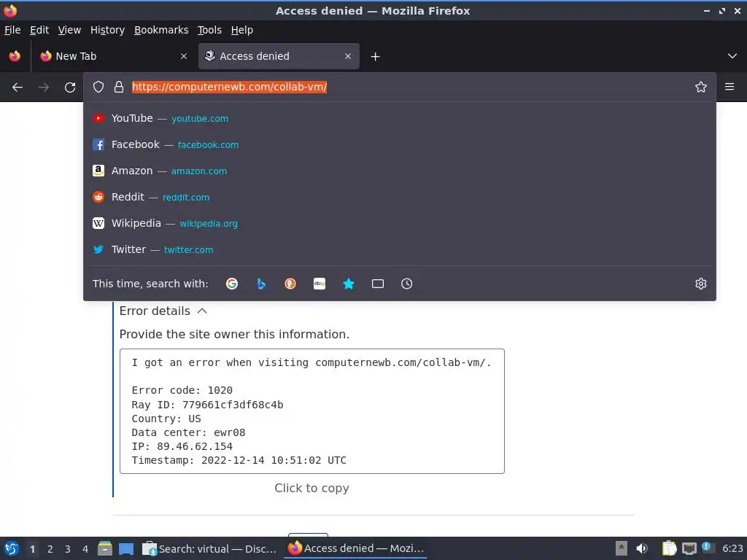The image size is (747, 560).
Task: Open network connection tray icon
Action: tap(689, 548)
